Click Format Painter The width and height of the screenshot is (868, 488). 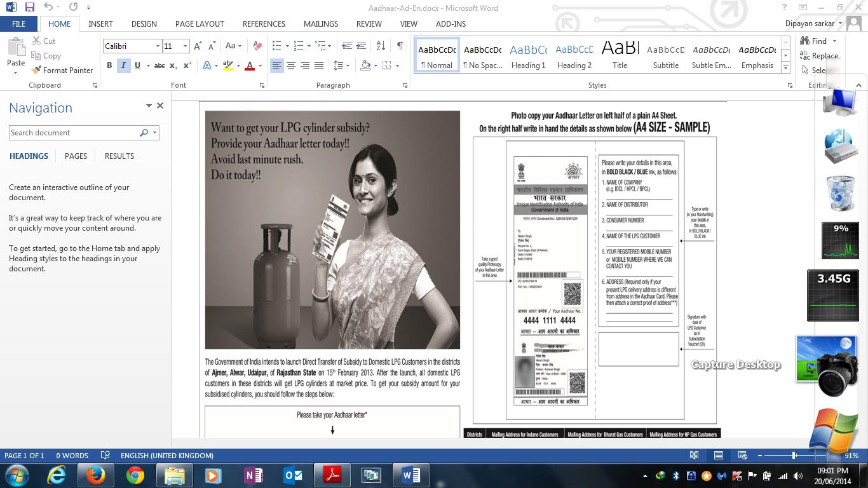[x=62, y=70]
